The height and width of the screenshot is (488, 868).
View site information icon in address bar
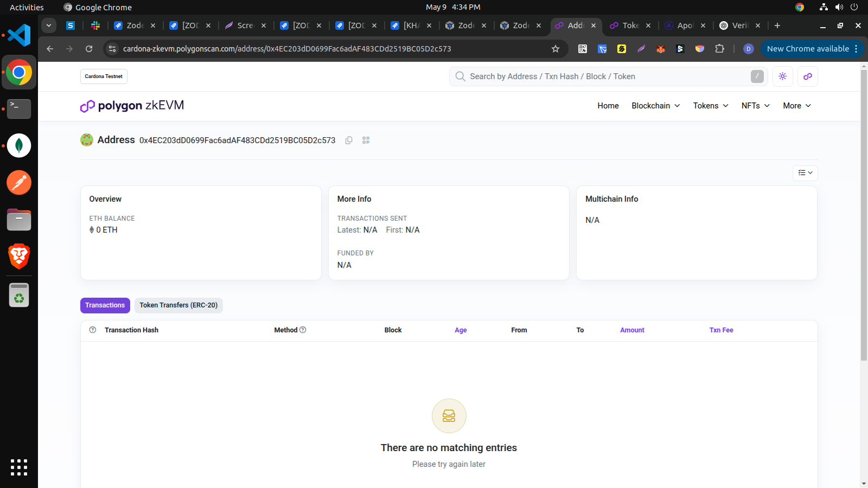click(112, 49)
